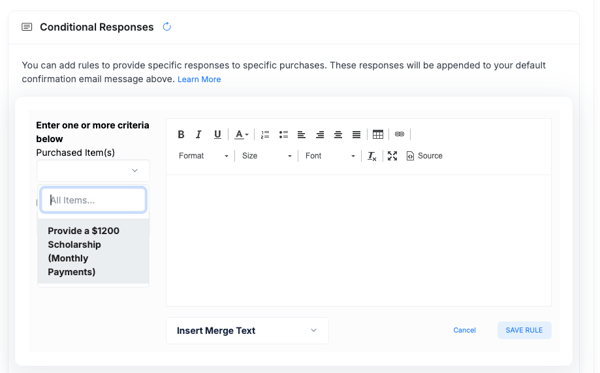The image size is (600, 373).
Task: Open the text color picker
Action: click(241, 134)
